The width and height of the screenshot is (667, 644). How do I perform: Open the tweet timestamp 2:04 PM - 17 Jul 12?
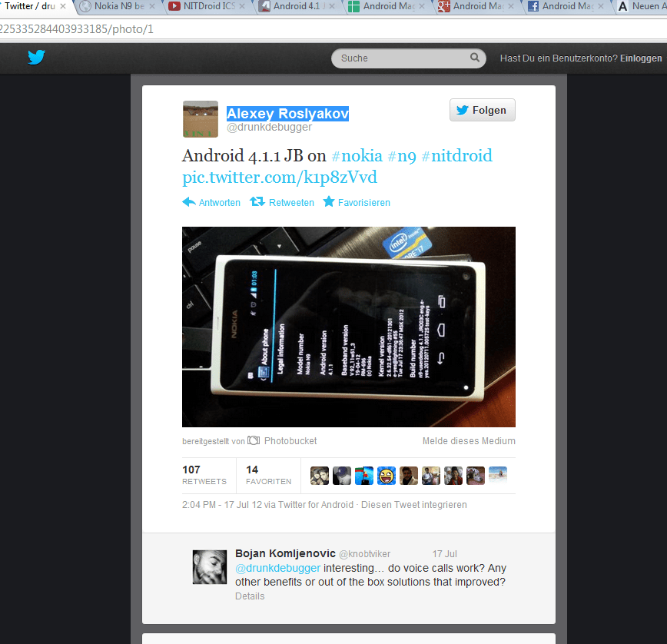pos(222,504)
